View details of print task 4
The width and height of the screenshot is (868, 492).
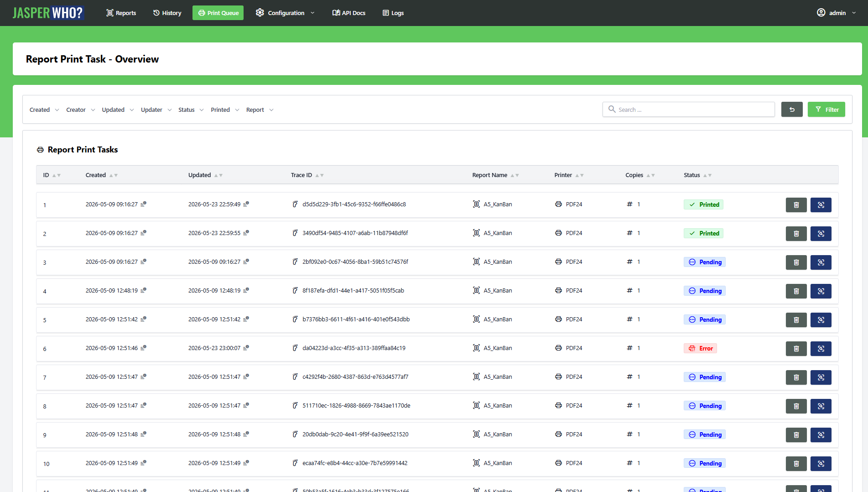tap(821, 291)
